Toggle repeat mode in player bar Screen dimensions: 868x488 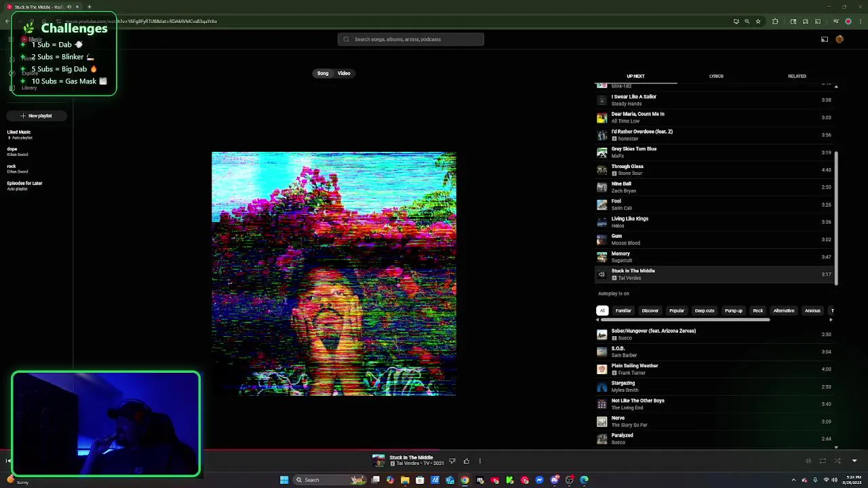click(x=823, y=461)
